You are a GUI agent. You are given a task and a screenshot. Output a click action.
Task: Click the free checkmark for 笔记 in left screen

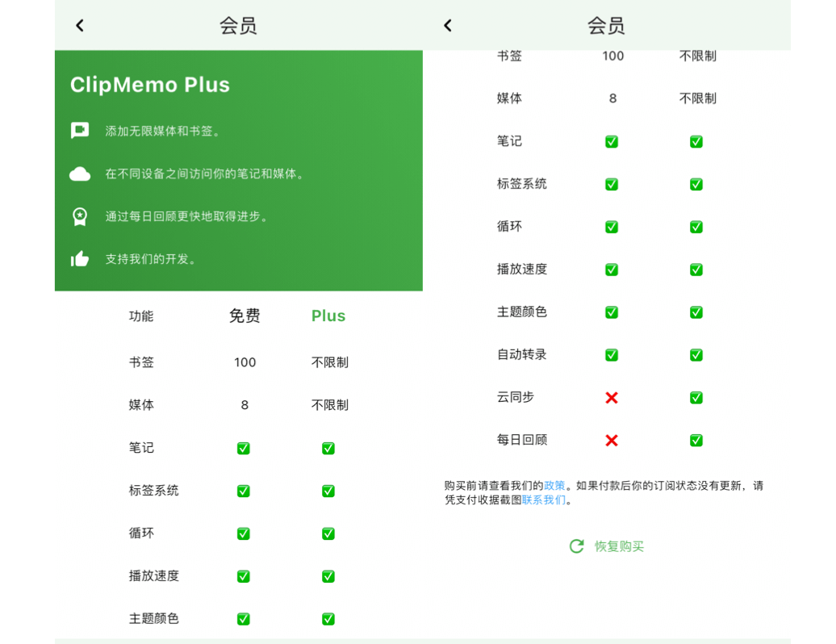244,449
